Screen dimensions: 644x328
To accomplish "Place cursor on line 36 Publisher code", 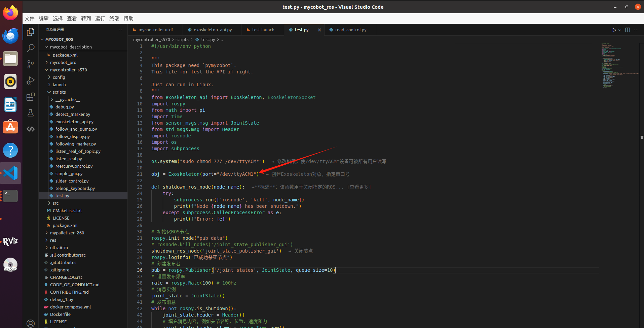I will pyautogui.click(x=243, y=270).
